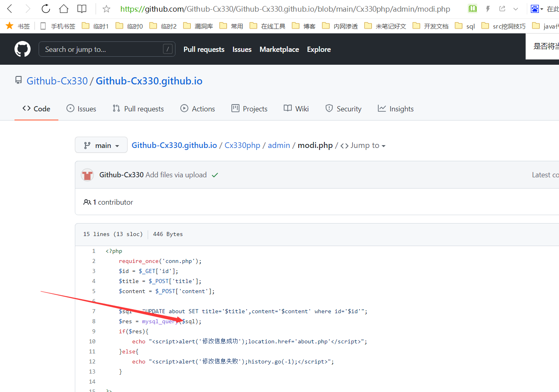Select the Code tab
The height and width of the screenshot is (392, 559).
coord(36,109)
